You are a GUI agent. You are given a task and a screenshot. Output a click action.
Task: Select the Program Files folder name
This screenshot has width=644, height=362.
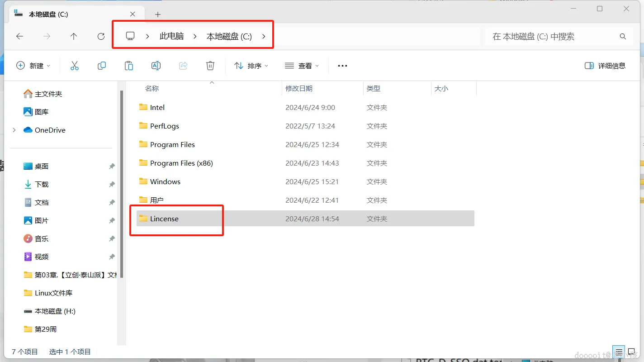pyautogui.click(x=172, y=144)
